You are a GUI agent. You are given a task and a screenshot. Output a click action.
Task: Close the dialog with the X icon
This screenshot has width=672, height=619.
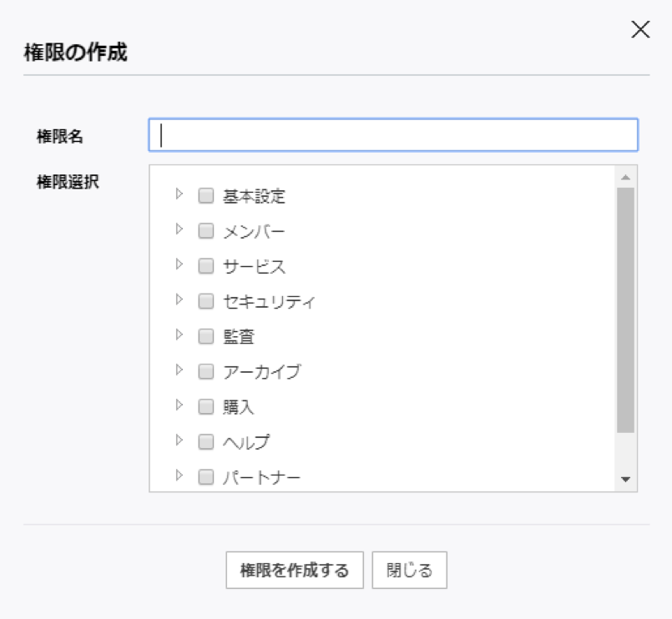tap(640, 30)
